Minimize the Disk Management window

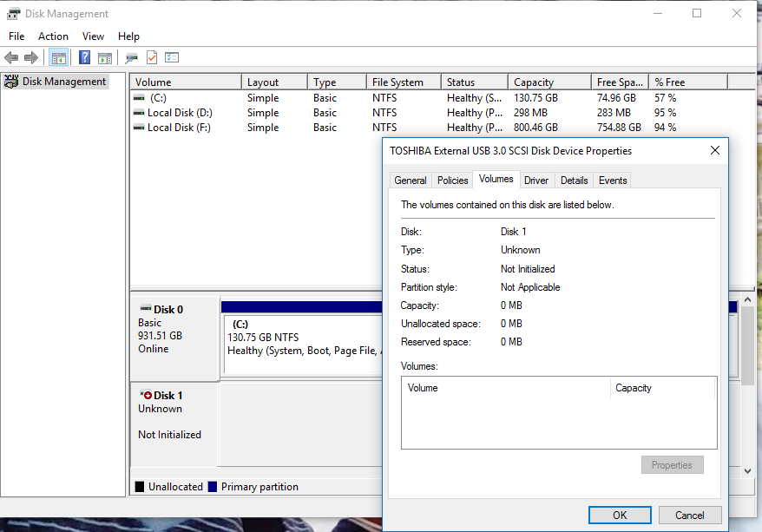pyautogui.click(x=658, y=13)
